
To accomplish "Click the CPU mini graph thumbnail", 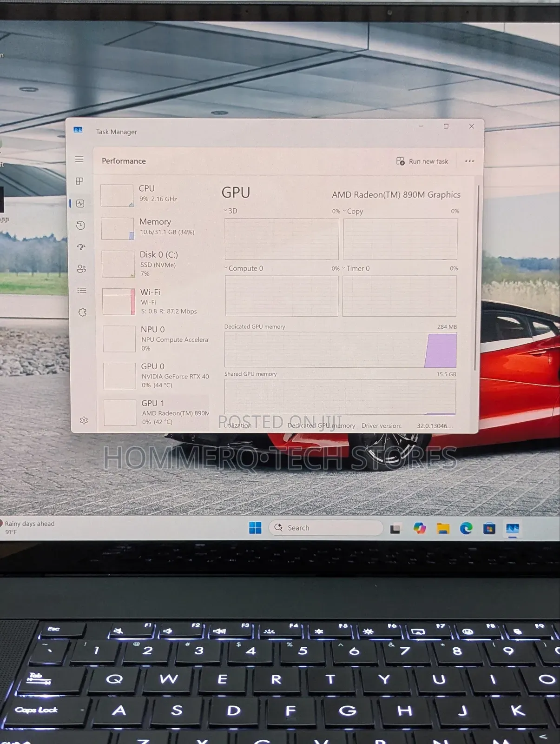I will coord(117,195).
